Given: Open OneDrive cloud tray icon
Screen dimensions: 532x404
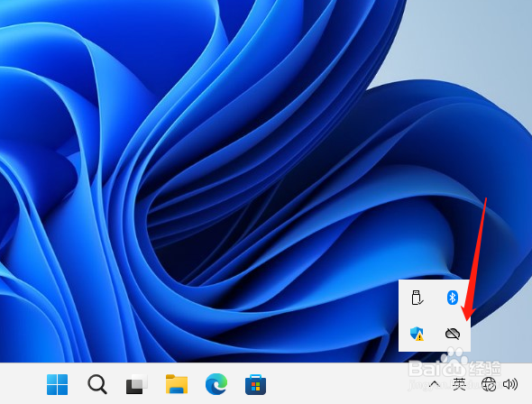Looking at the screenshot, I should (453, 334).
